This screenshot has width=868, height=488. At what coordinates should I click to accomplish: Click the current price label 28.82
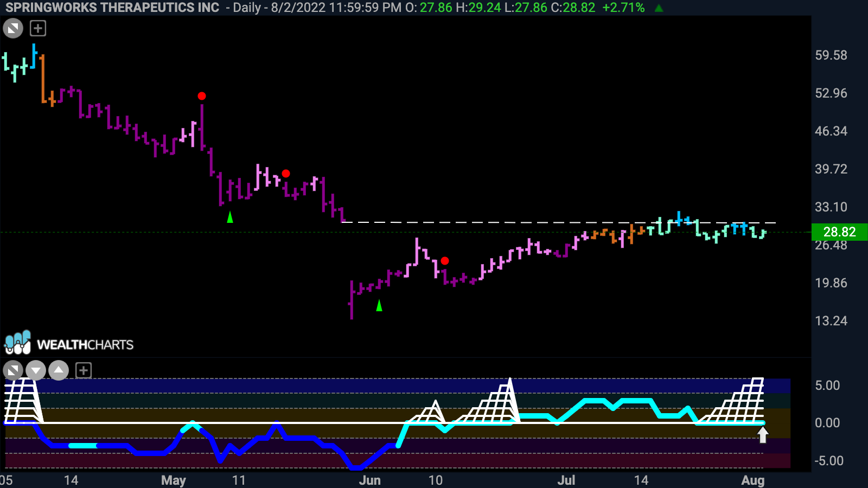839,232
